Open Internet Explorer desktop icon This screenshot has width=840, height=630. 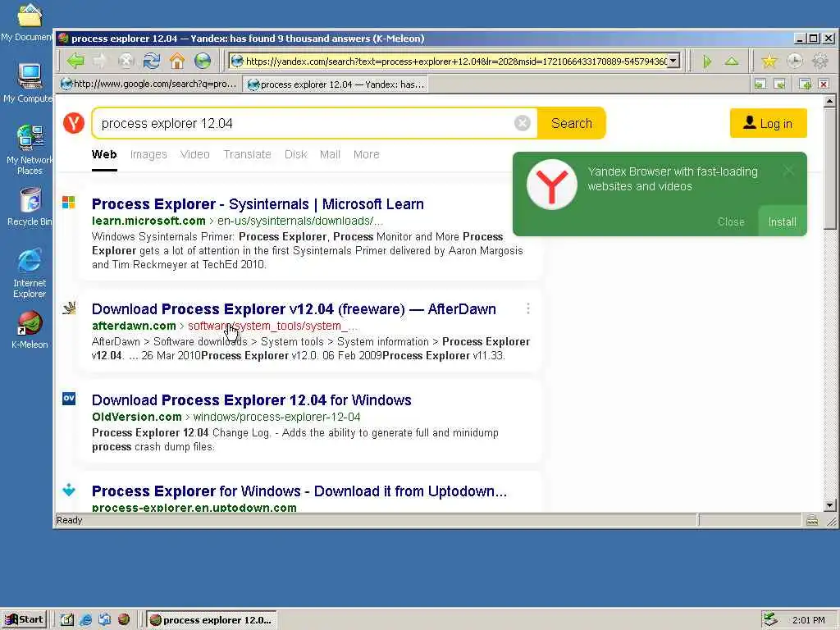click(x=30, y=273)
